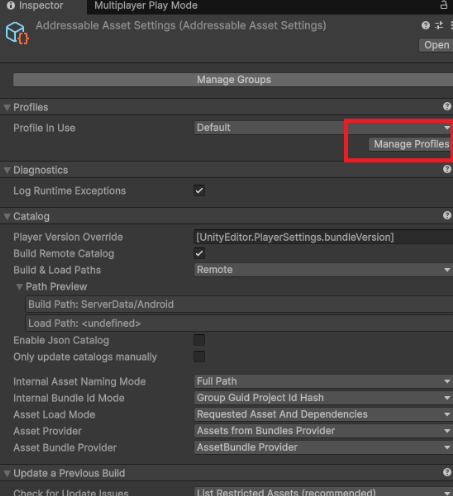The width and height of the screenshot is (453, 496).
Task: Click the Log Runtime Exceptions label
Action: [70, 191]
